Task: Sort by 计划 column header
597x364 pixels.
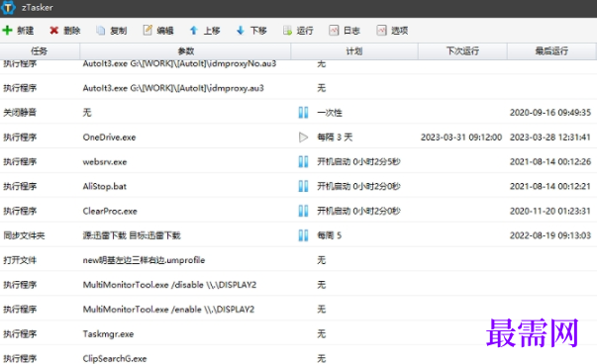Action: [x=354, y=51]
